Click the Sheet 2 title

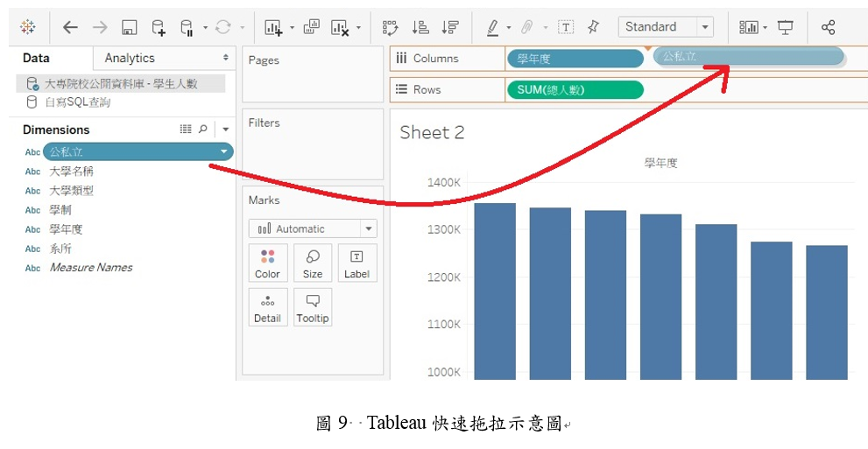(x=432, y=133)
